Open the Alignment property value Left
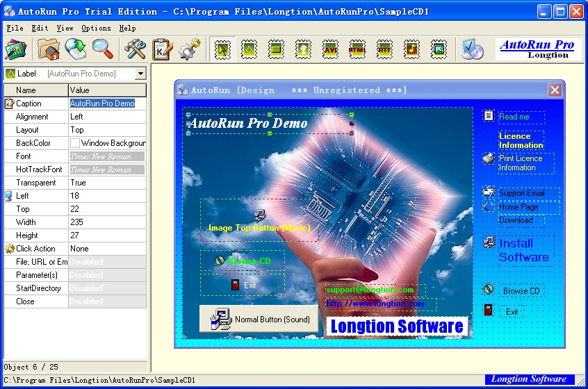The image size is (588, 389). pyautogui.click(x=107, y=117)
